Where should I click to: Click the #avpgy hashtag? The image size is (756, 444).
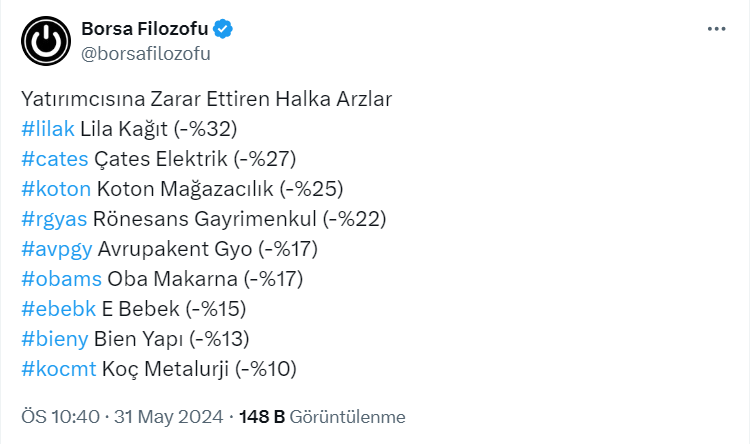click(56, 249)
